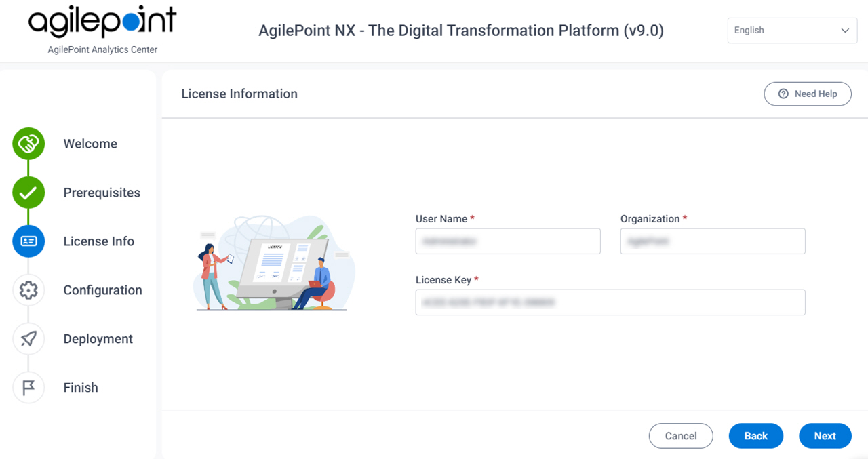Screen dimensions: 868x459
Task: Click the Back button
Action: [756, 436]
